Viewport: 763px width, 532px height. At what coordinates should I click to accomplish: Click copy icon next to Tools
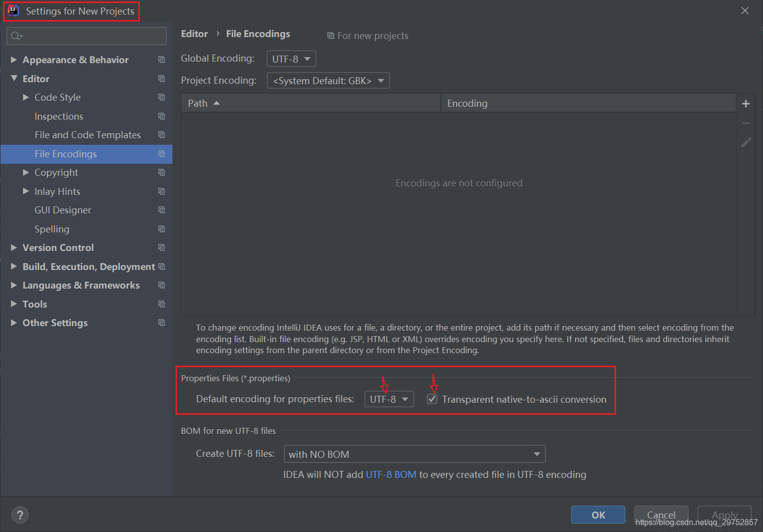(161, 304)
